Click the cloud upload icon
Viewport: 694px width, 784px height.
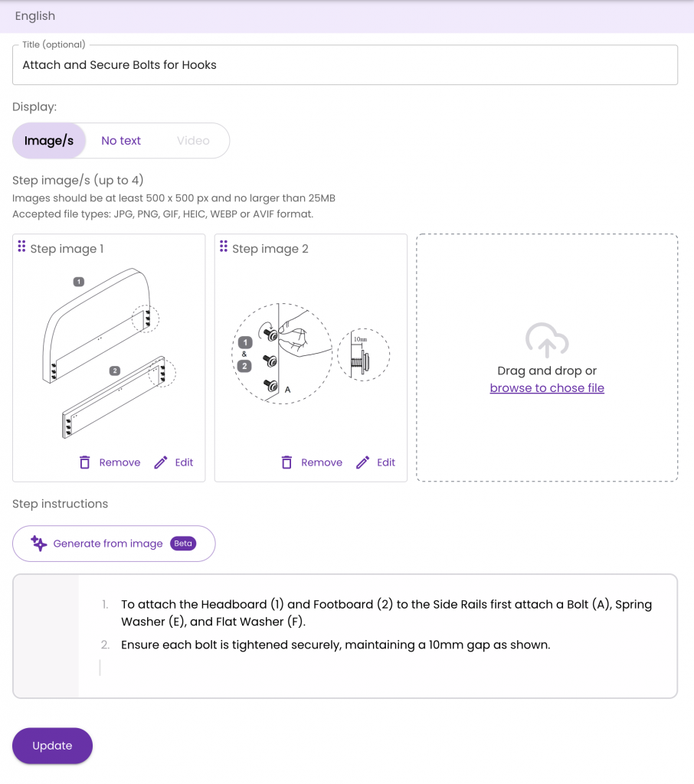547,341
